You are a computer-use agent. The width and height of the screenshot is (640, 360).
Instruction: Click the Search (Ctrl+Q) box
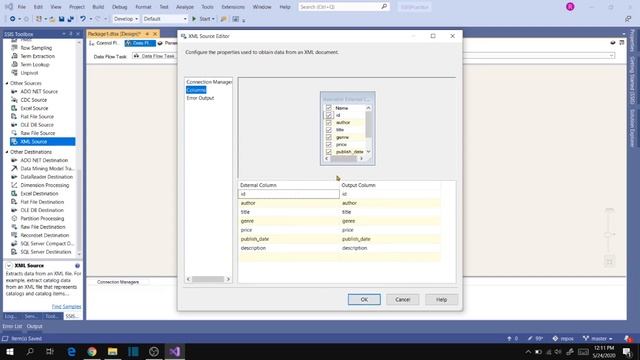pyautogui.click(x=343, y=7)
